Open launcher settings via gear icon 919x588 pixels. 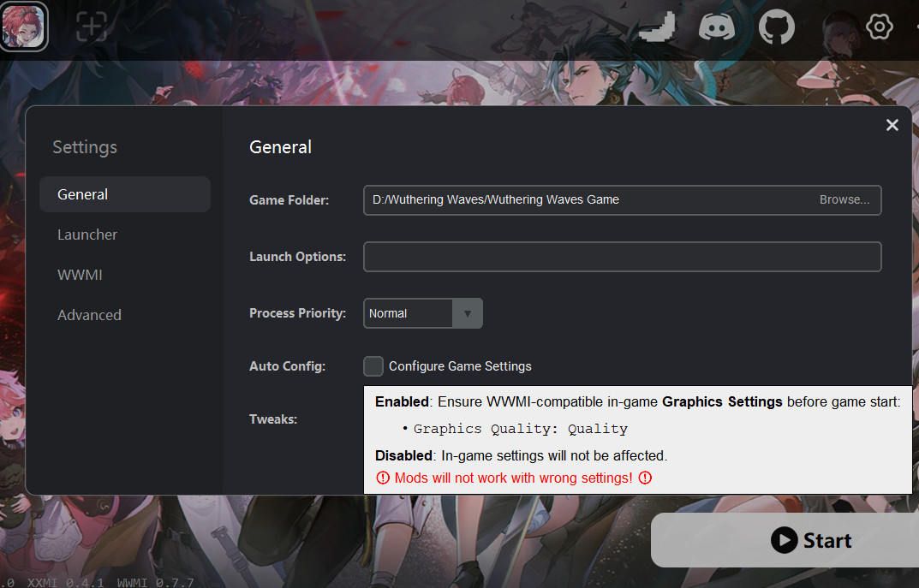pos(880,27)
